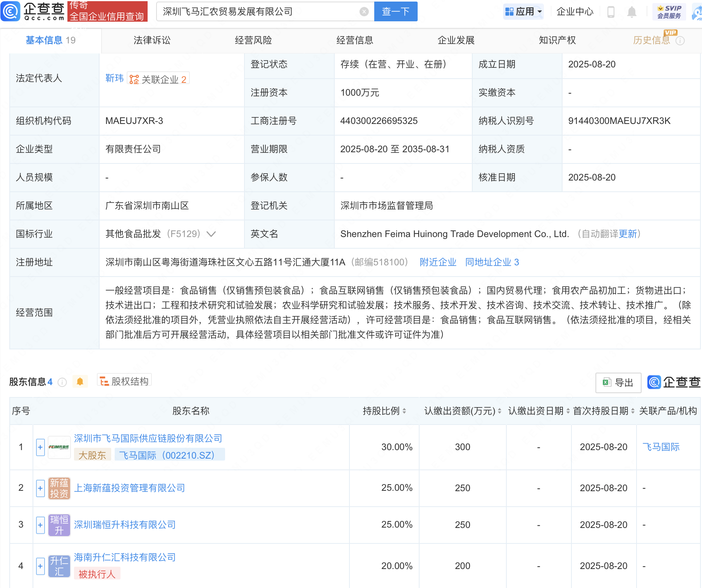This screenshot has height=588, width=702.
Task: Open 新蕴投资 company logo tile
Action: [59, 488]
